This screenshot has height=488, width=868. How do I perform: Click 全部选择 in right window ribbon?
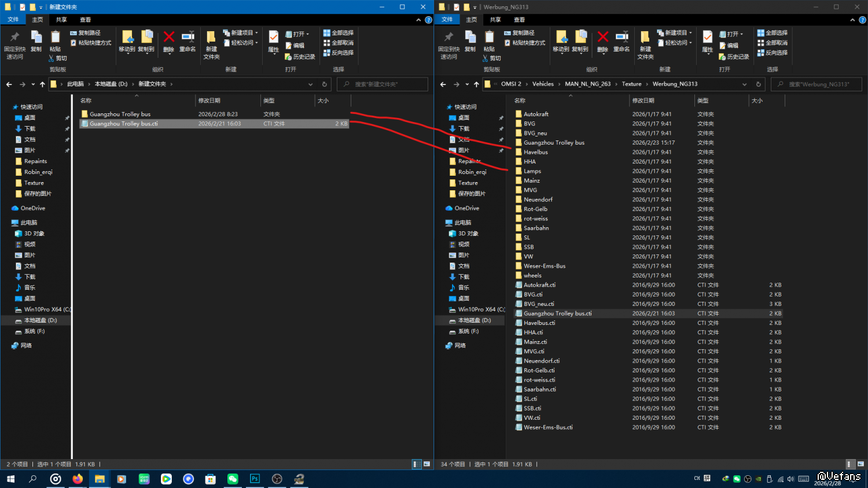point(773,33)
